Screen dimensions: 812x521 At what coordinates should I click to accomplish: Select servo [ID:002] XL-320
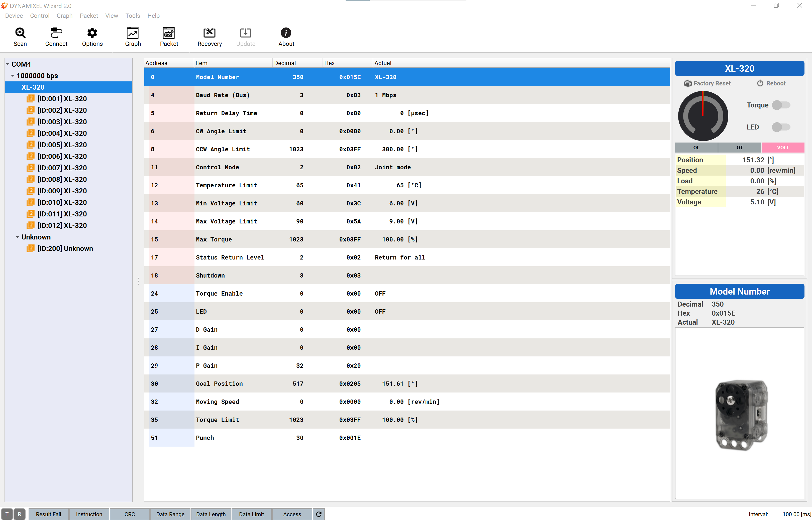62,110
